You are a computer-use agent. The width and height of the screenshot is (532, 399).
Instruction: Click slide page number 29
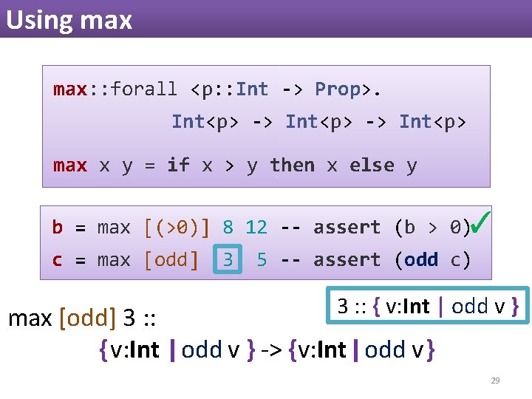[x=495, y=381]
